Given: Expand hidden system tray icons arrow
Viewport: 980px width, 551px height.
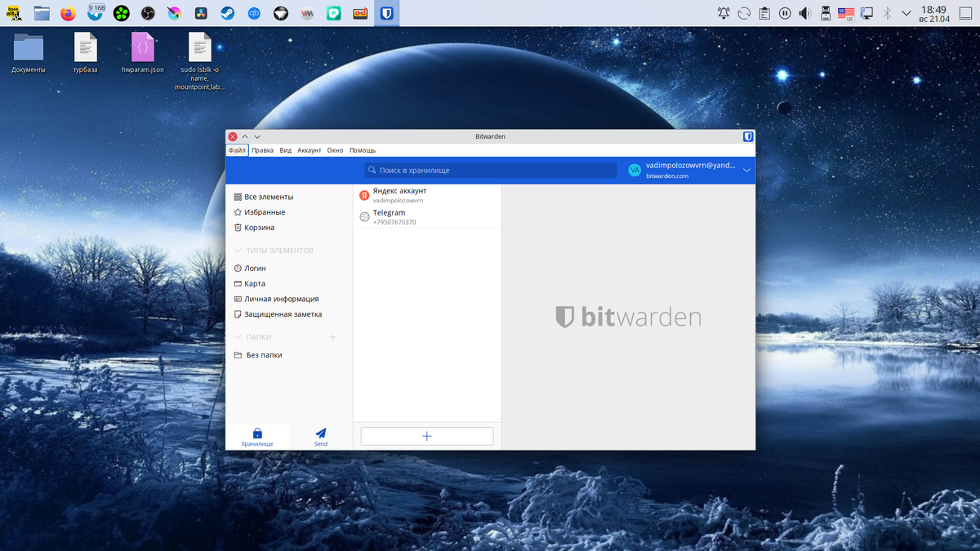Looking at the screenshot, I should click(x=906, y=13).
